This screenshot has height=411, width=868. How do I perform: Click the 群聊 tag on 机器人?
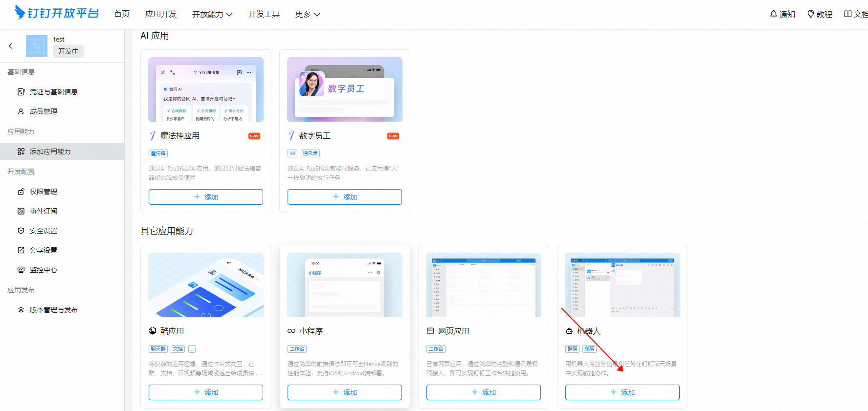pyautogui.click(x=572, y=349)
